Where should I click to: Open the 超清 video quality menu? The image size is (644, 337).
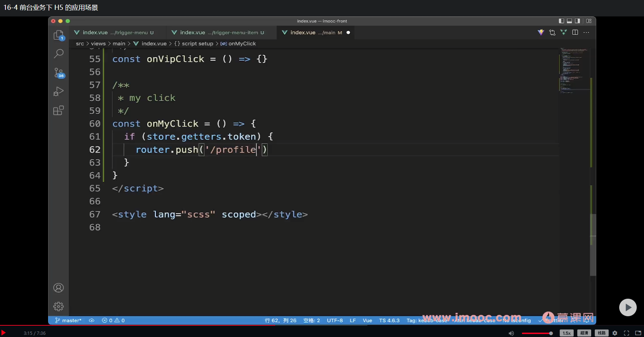(x=584, y=333)
